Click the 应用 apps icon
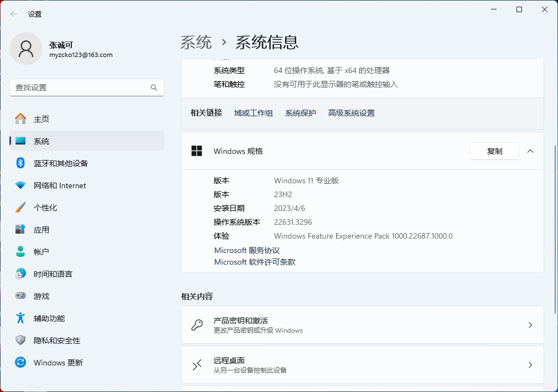 (x=20, y=229)
